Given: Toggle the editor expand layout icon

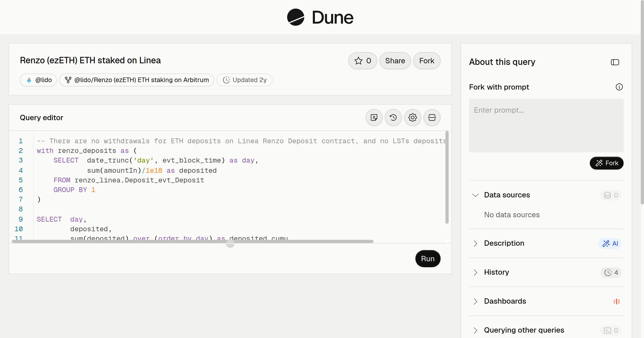Looking at the screenshot, I should point(432,117).
